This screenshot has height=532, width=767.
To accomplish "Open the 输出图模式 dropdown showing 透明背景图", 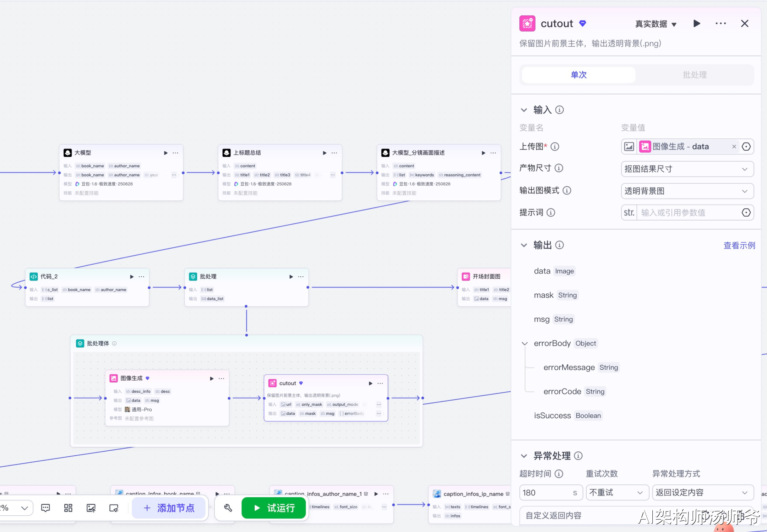I will (x=687, y=191).
